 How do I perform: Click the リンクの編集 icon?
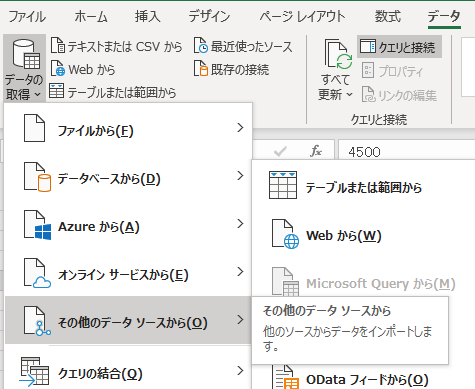[x=368, y=94]
